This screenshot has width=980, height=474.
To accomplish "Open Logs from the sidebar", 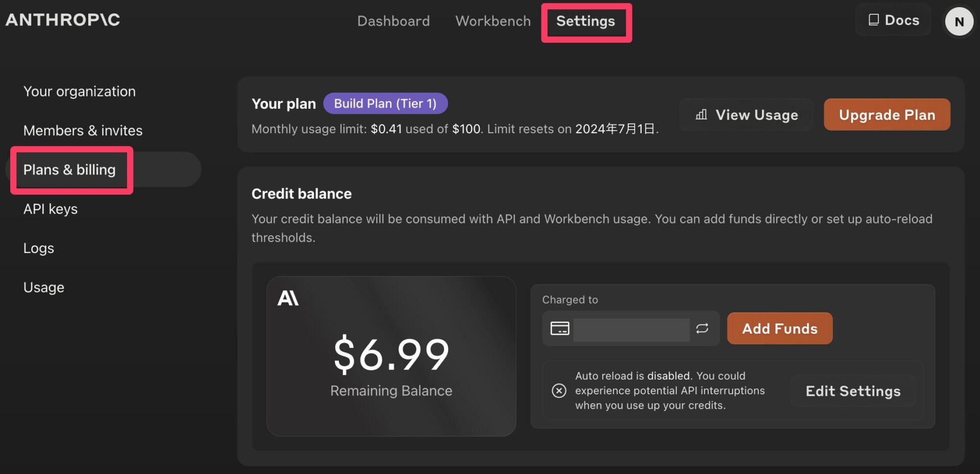I will (39, 248).
